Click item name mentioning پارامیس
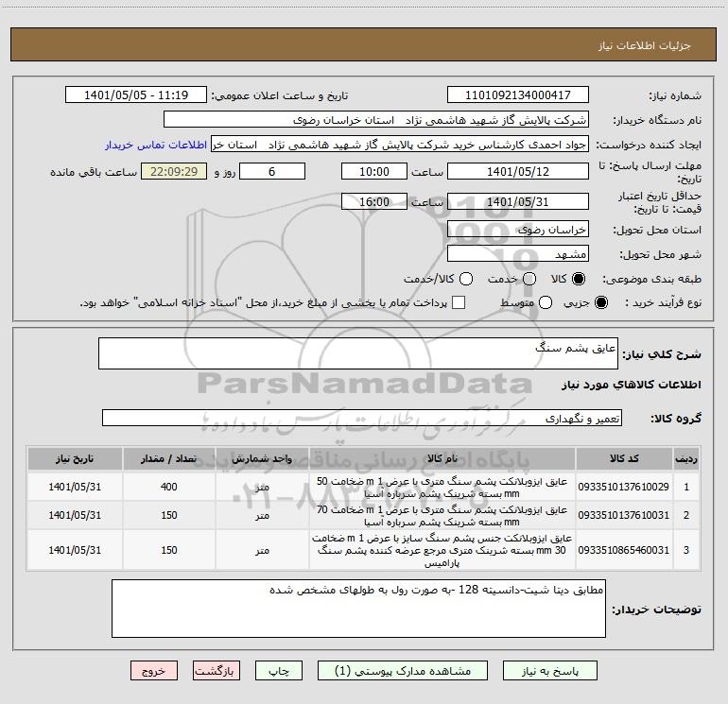The image size is (728, 704). coord(442,550)
